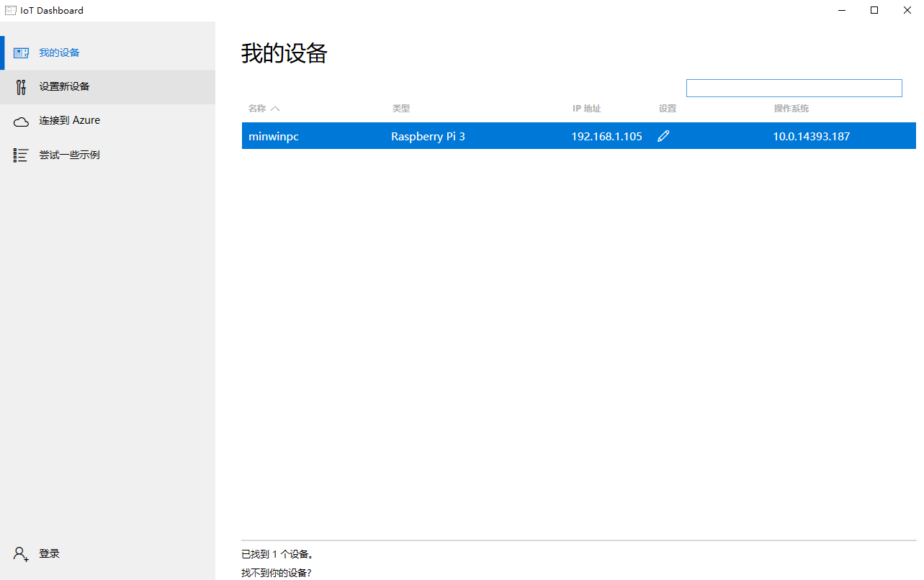
Task: Click the 设置 column header
Action: 667,109
